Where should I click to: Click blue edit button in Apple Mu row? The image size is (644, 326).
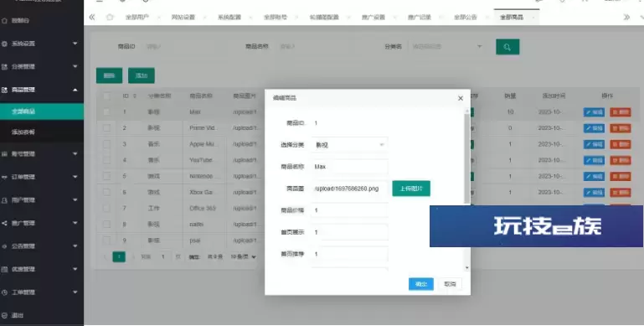tap(594, 144)
